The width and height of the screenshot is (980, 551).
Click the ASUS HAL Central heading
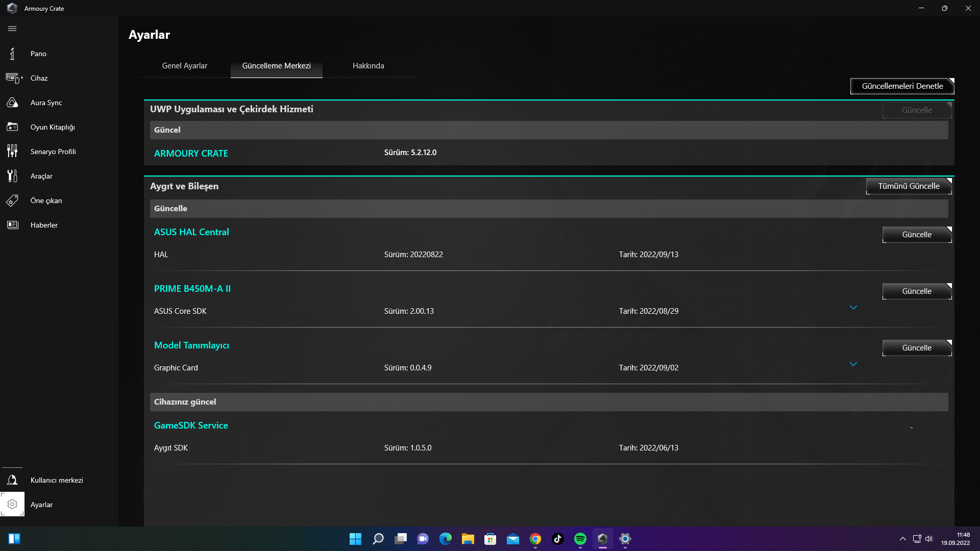tap(191, 232)
